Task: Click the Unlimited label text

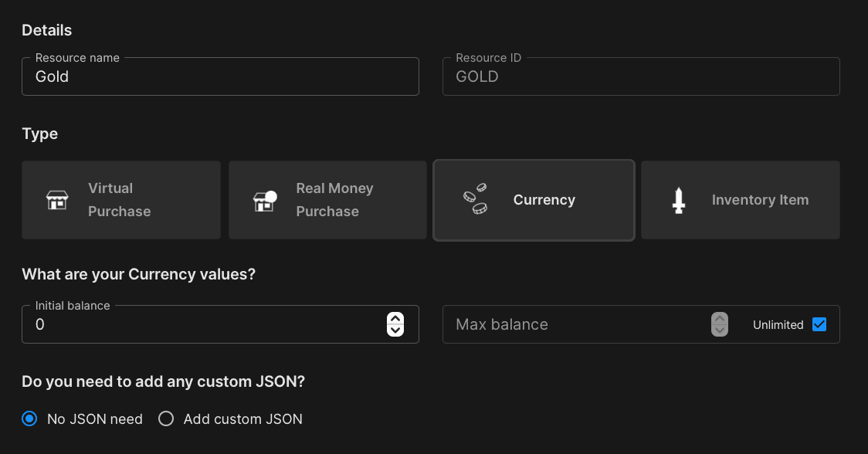Action: [778, 325]
